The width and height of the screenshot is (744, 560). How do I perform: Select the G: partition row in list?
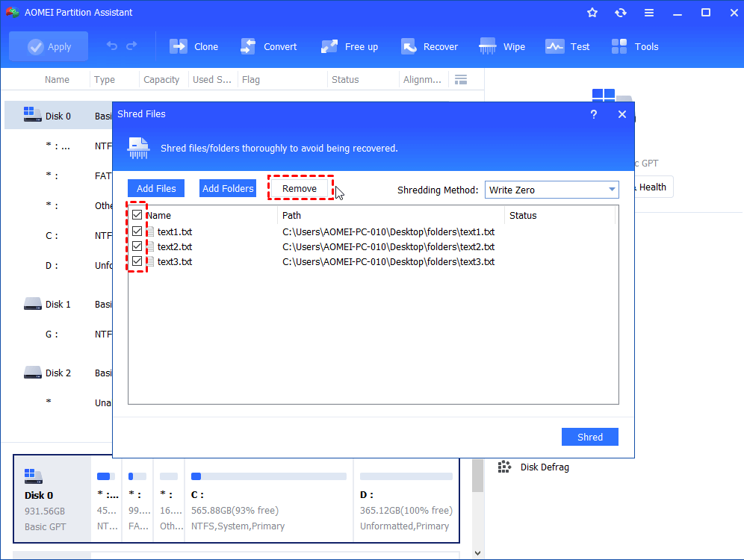pyautogui.click(x=58, y=335)
